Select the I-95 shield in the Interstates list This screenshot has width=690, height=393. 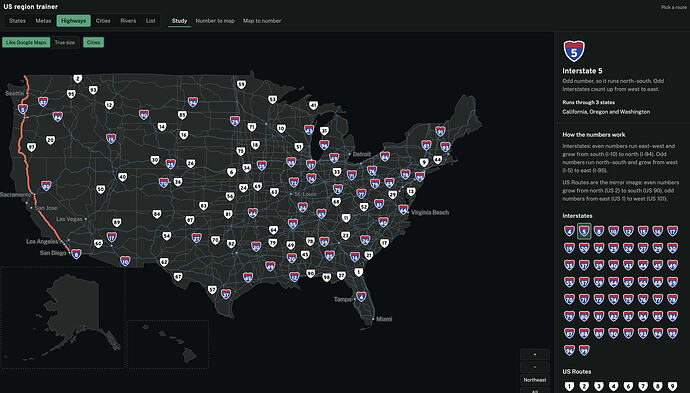point(672,333)
